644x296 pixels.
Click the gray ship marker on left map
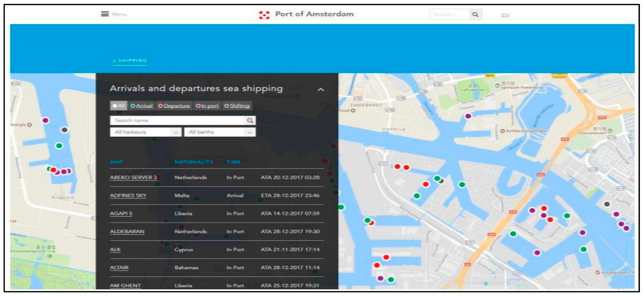click(x=64, y=130)
